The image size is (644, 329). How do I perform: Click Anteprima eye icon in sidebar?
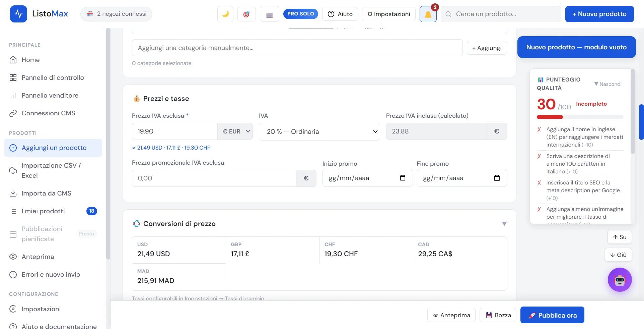(x=13, y=257)
